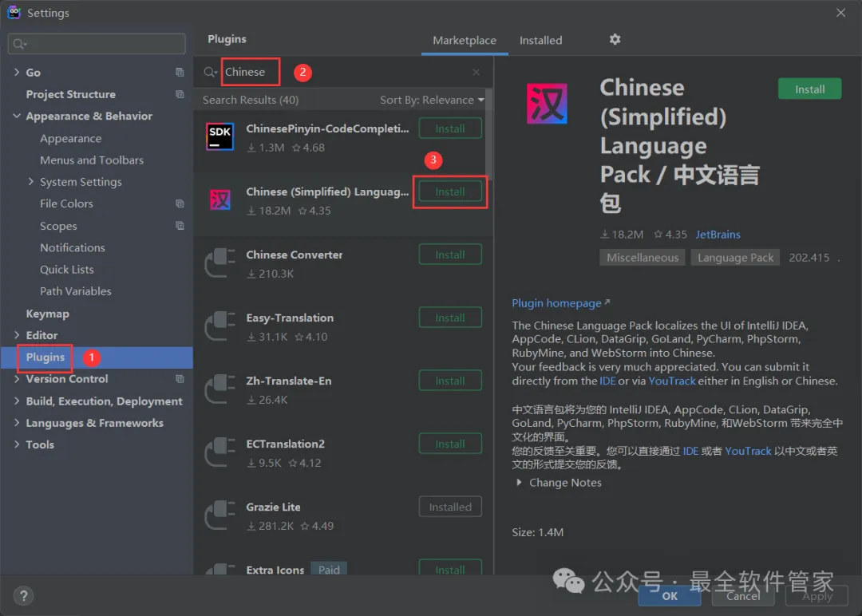Open the YouTrack link in English description
Screen dimensions: 862x616
(x=672, y=381)
